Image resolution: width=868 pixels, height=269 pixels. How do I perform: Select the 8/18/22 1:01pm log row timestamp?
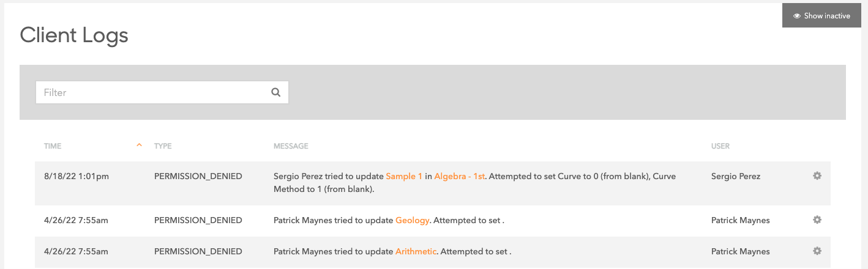coord(77,177)
